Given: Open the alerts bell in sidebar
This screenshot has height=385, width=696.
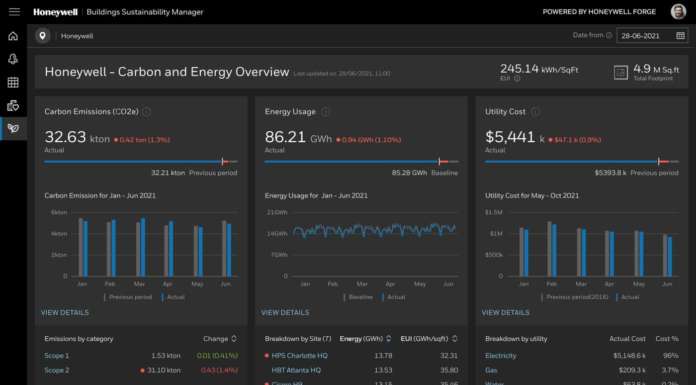Looking at the screenshot, I should point(13,59).
